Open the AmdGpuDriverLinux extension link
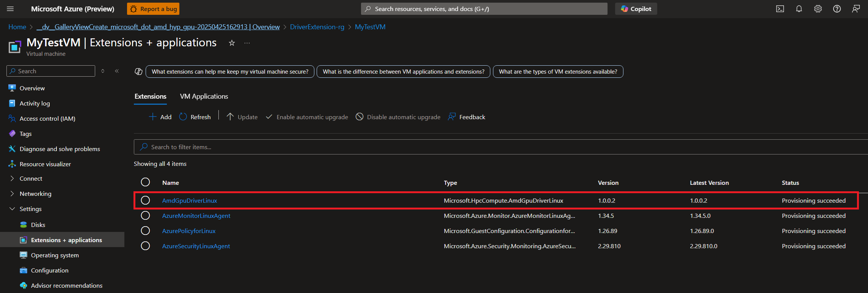This screenshot has width=868, height=293. 190,200
